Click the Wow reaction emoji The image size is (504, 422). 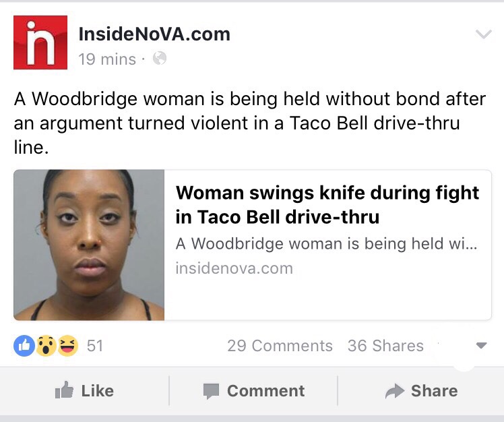(46, 346)
